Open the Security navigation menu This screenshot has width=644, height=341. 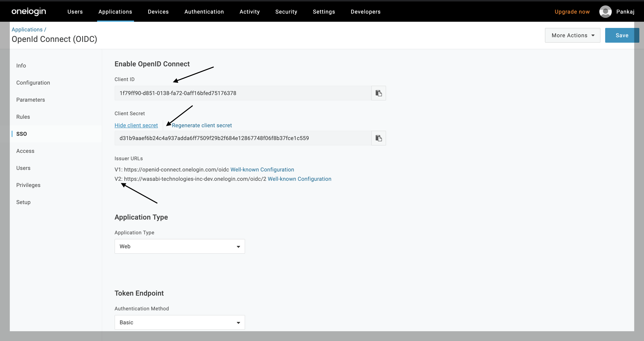(x=286, y=12)
